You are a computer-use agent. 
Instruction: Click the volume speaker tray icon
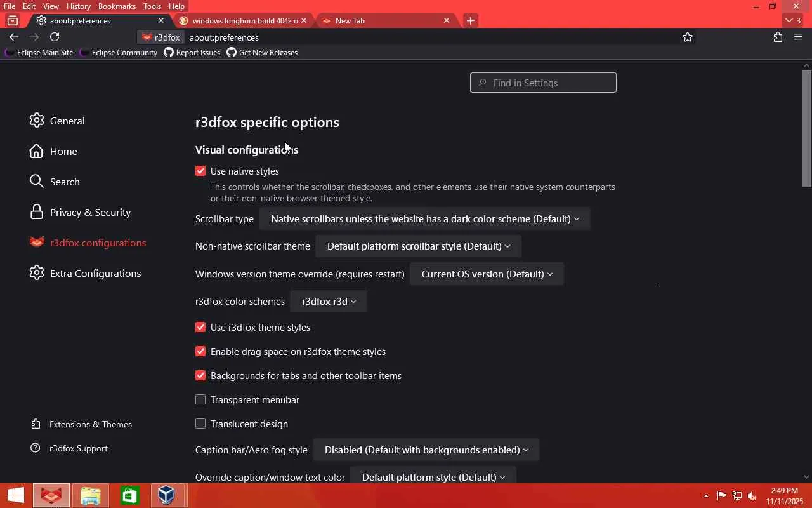tap(752, 496)
